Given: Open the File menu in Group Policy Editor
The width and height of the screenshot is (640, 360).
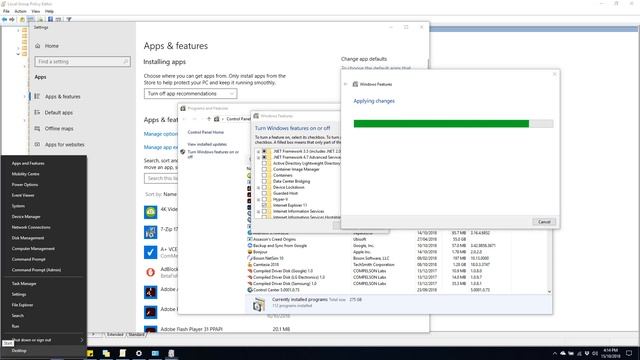Looking at the screenshot, I should click(6, 11).
